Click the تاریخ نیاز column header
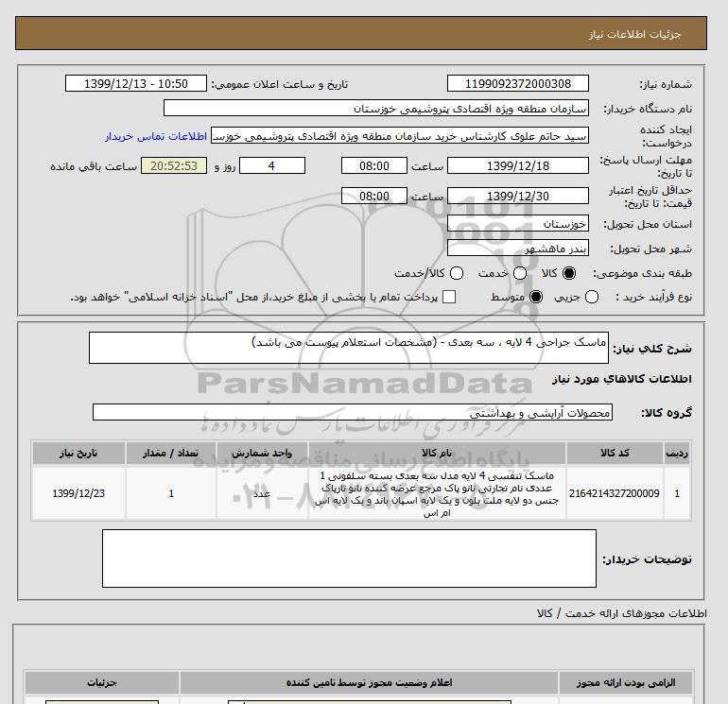 click(78, 453)
